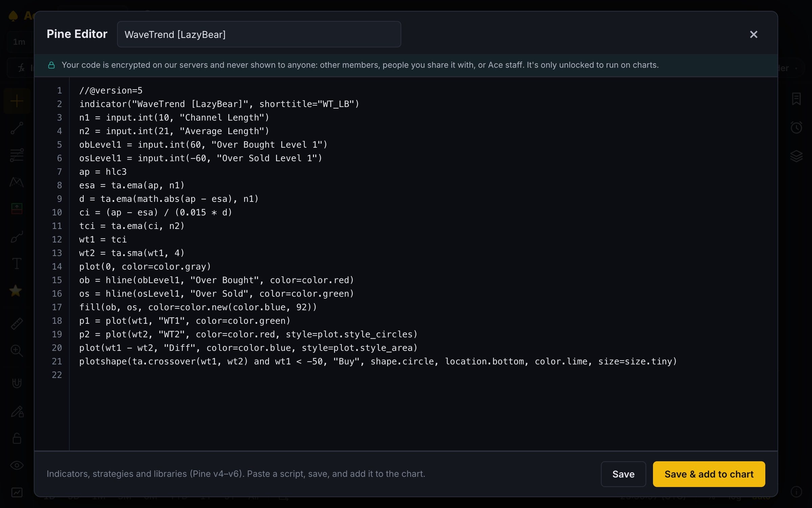
Task: Click the Save button
Action: 623,474
